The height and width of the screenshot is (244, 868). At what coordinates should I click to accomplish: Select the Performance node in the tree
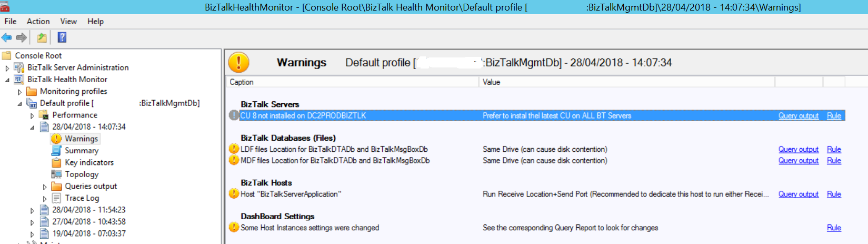pos(75,115)
